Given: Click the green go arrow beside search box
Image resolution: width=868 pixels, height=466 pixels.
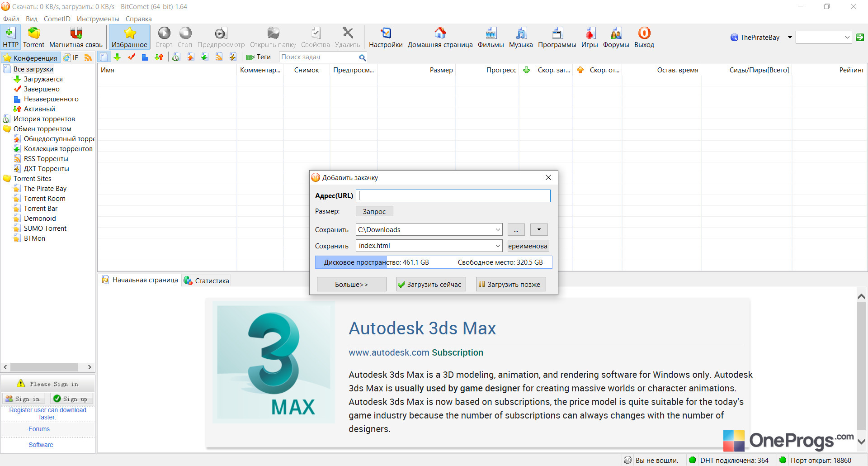Looking at the screenshot, I should (860, 37).
